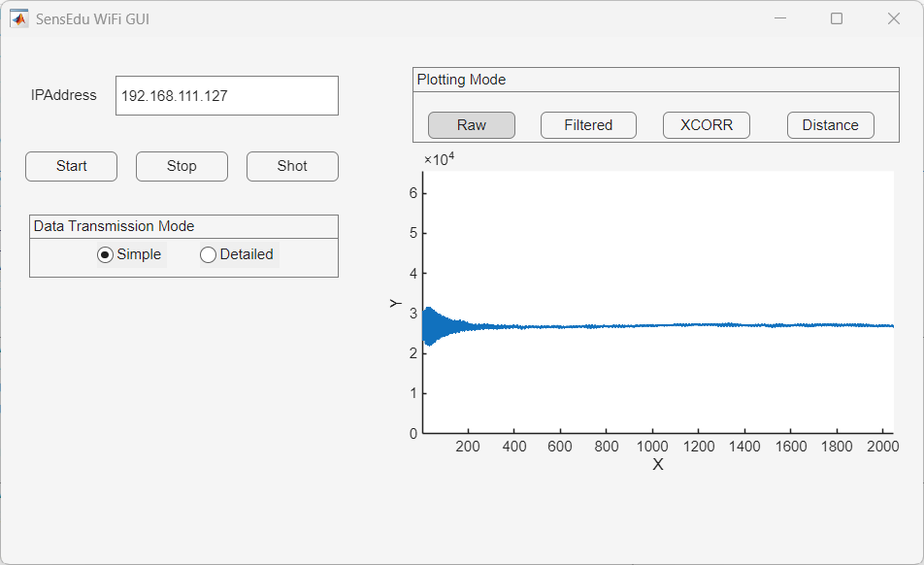
Task: Click the Y axis label beside the plot
Action: 395,304
